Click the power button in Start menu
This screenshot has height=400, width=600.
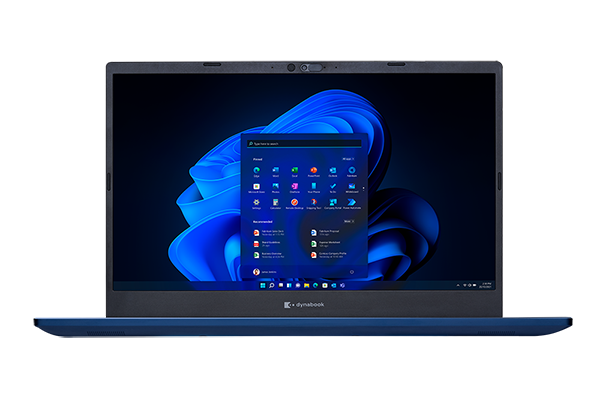(x=352, y=272)
